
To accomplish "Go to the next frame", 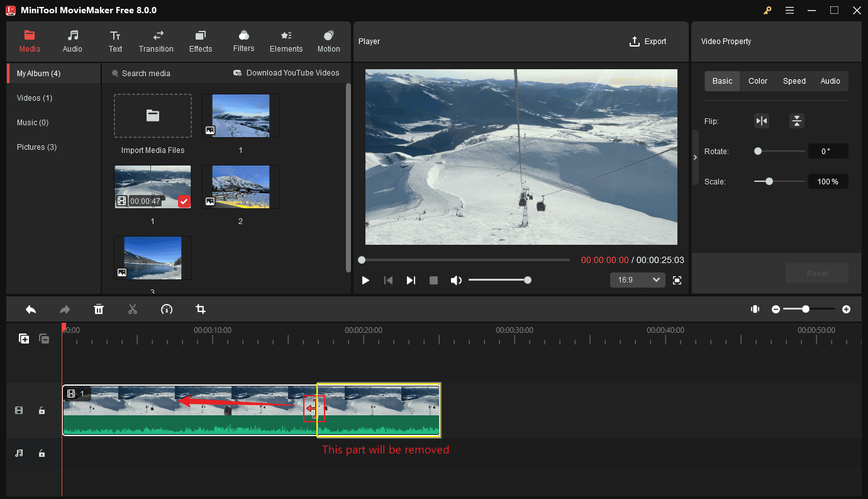I will tap(411, 280).
